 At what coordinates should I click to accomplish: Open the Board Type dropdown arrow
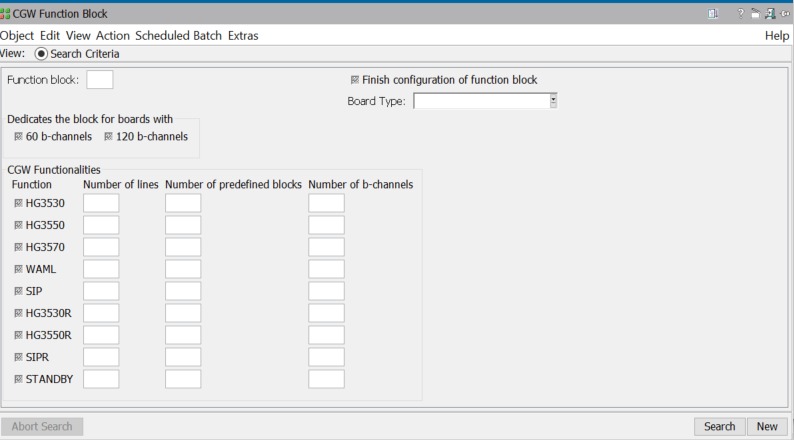click(553, 101)
